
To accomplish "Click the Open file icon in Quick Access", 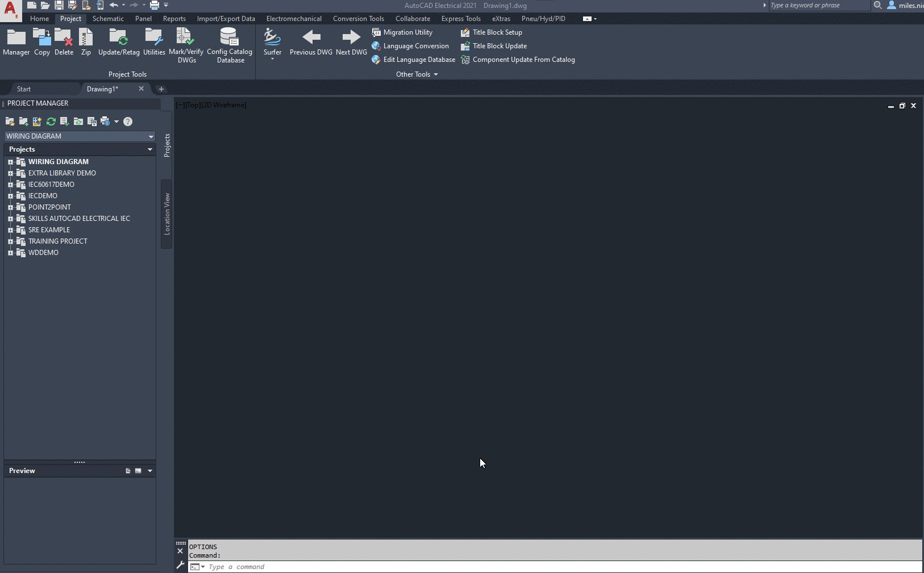I will (x=45, y=5).
